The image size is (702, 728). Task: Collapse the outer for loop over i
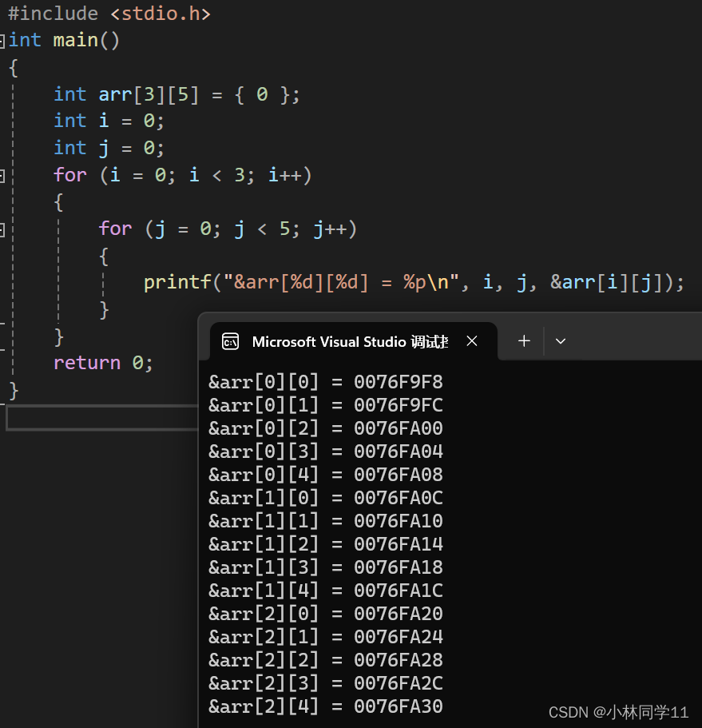click(x=2, y=176)
